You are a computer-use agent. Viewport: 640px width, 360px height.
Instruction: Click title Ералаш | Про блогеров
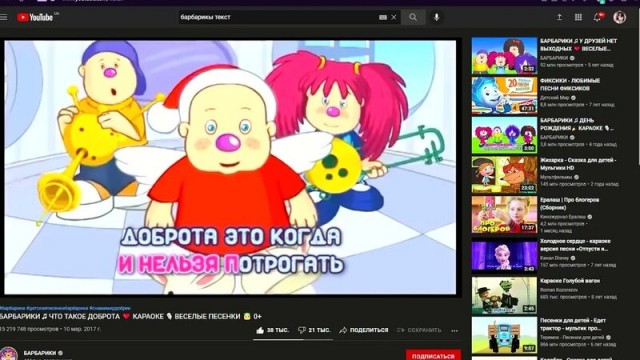click(569, 203)
